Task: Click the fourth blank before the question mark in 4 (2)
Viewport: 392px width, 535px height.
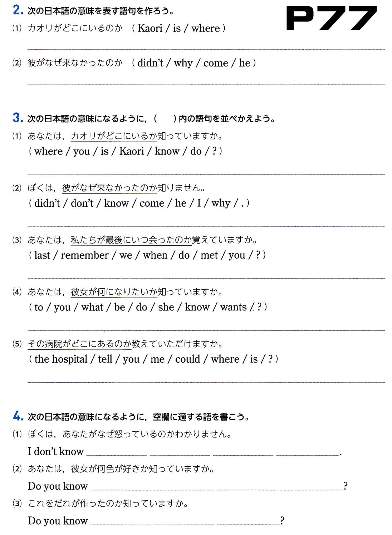Action: point(311,489)
